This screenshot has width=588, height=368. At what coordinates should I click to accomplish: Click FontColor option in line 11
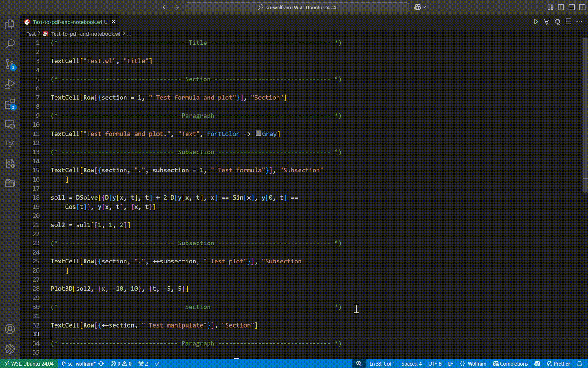(x=223, y=134)
